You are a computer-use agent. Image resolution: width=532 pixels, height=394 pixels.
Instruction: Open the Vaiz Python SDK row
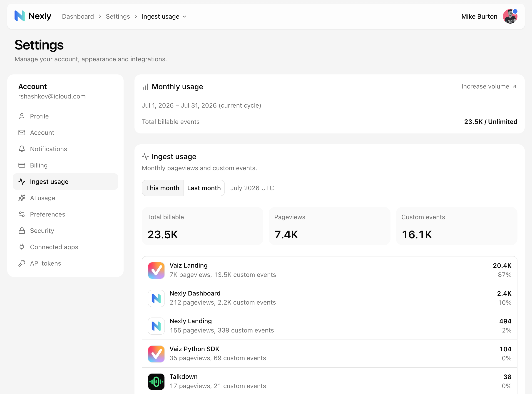329,354
